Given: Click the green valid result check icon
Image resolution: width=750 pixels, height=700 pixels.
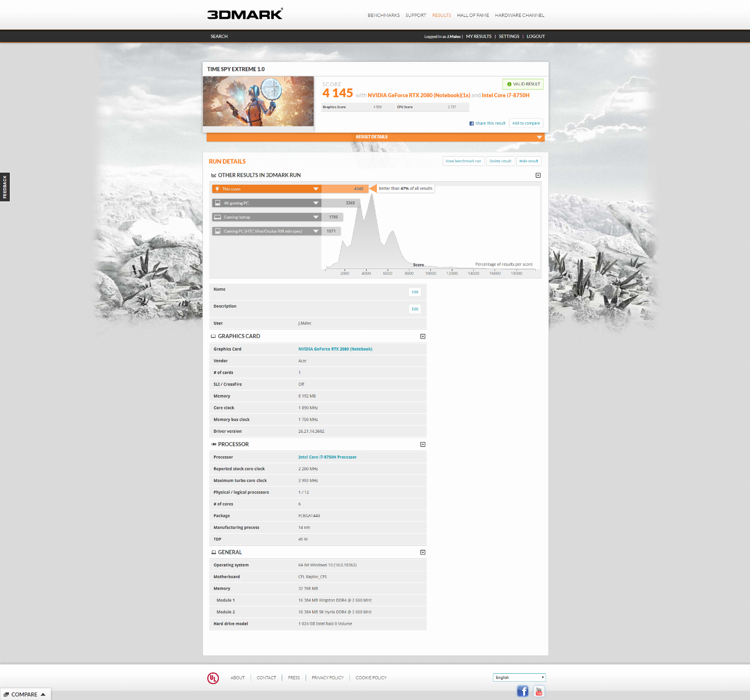Looking at the screenshot, I should coord(509,84).
